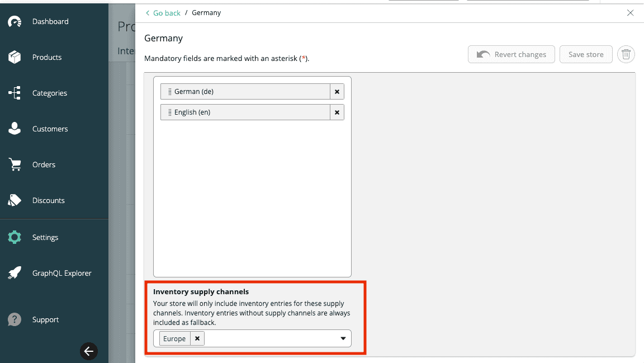
Task: Open Orders via shopping cart icon
Action: pyautogui.click(x=15, y=164)
